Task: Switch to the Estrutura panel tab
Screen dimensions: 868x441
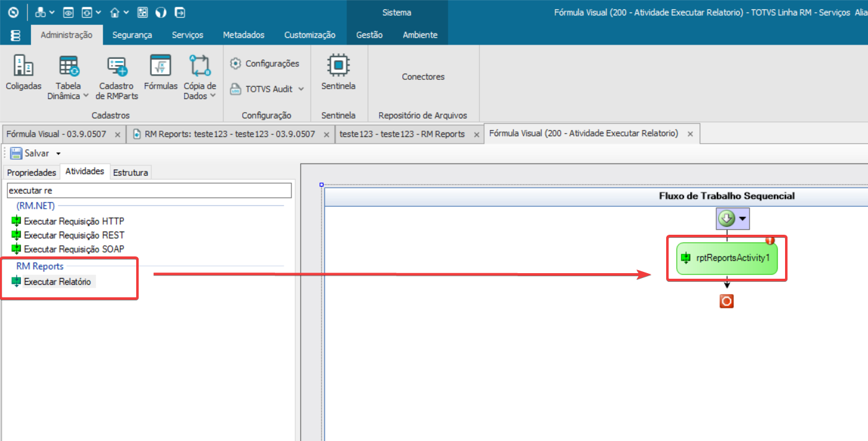Action: (130, 172)
